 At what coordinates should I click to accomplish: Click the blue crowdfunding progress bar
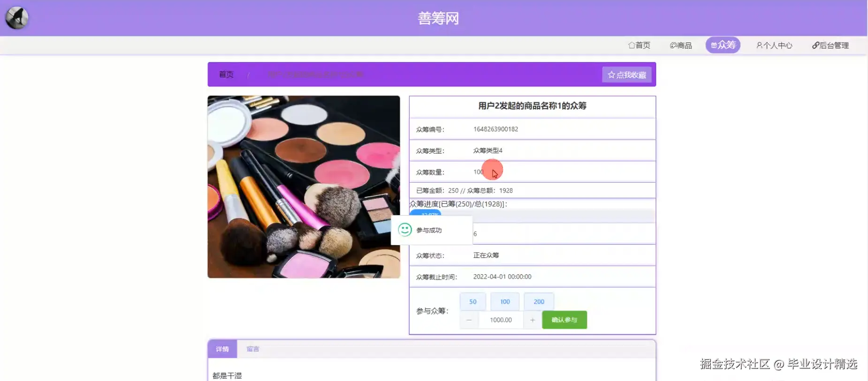(425, 213)
